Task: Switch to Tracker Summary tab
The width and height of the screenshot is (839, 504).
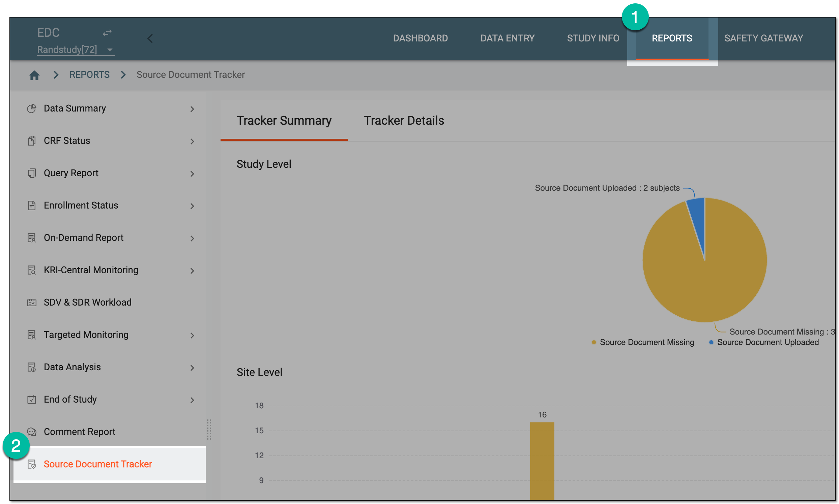Action: click(x=284, y=121)
